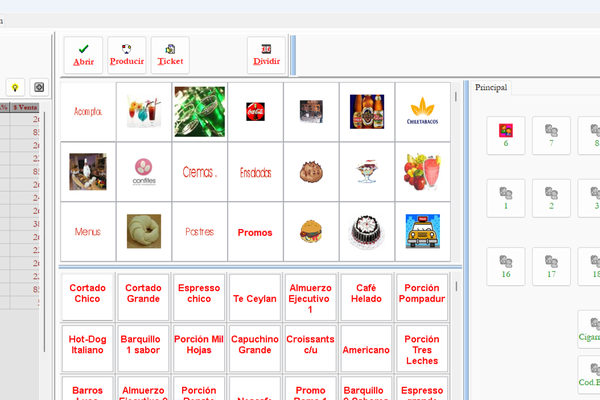This screenshot has width=600, height=400.
Task: Click the left sales list scrollbar
Action: 44,232
